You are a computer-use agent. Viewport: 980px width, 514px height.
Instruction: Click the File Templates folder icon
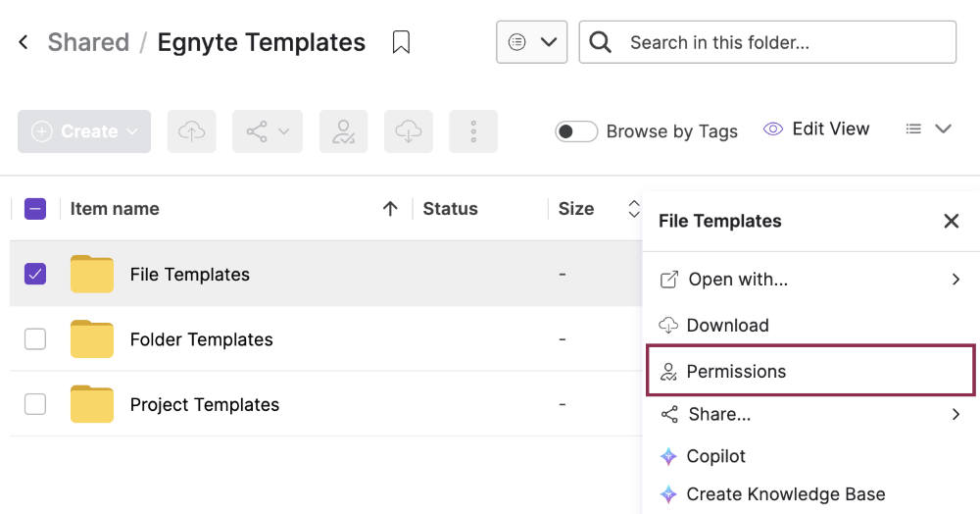[92, 274]
